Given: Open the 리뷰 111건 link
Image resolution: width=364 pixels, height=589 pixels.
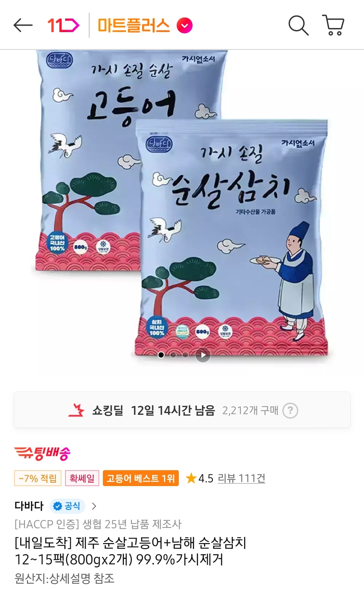Looking at the screenshot, I should [x=242, y=478].
